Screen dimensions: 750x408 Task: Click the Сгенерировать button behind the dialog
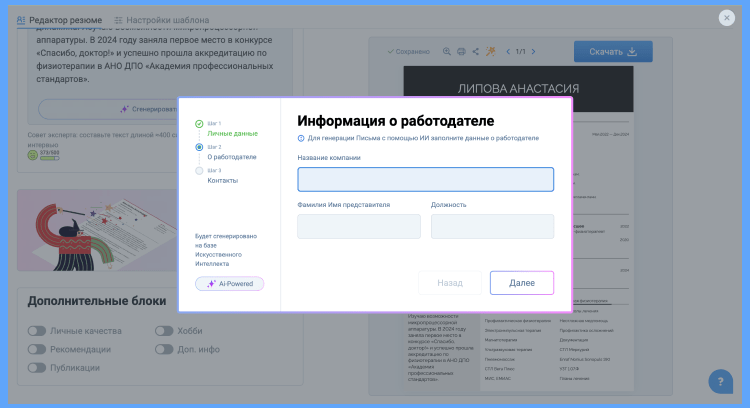109,109
